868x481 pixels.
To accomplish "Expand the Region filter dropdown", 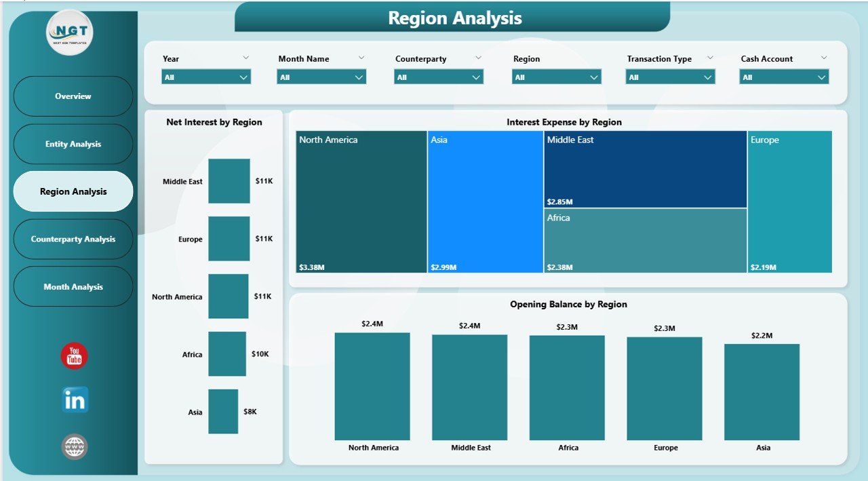I will [x=556, y=77].
